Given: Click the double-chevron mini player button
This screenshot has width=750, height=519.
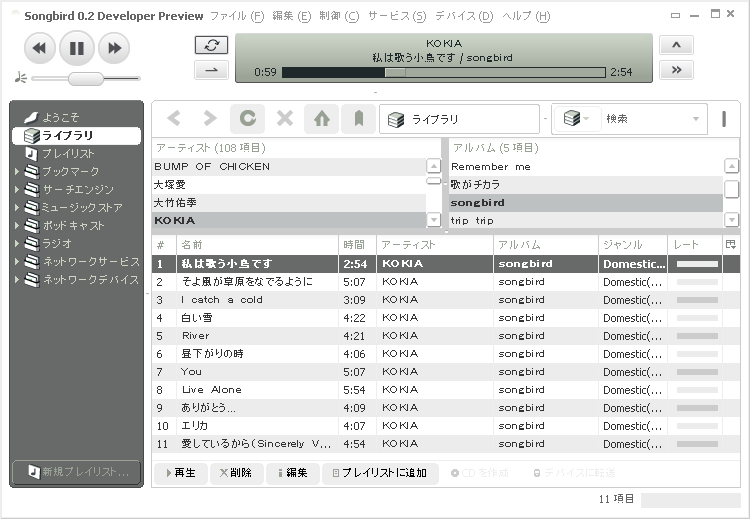Looking at the screenshot, I should tap(676, 70).
